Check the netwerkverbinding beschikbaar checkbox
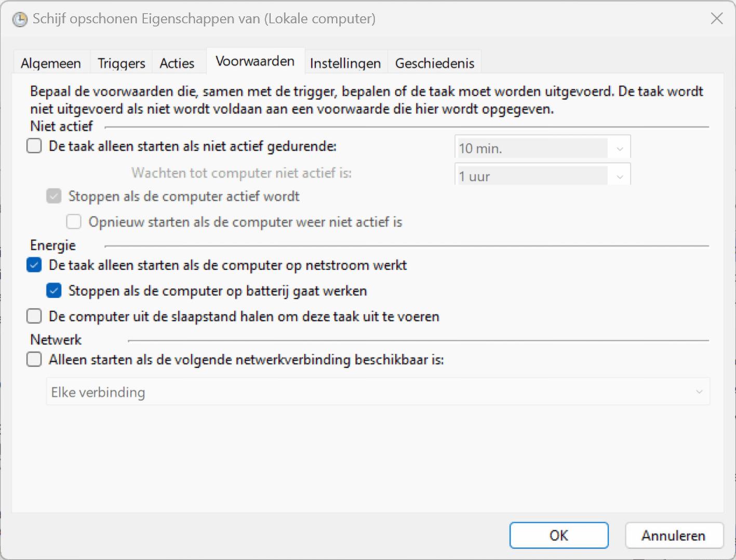736x560 pixels. [x=34, y=359]
